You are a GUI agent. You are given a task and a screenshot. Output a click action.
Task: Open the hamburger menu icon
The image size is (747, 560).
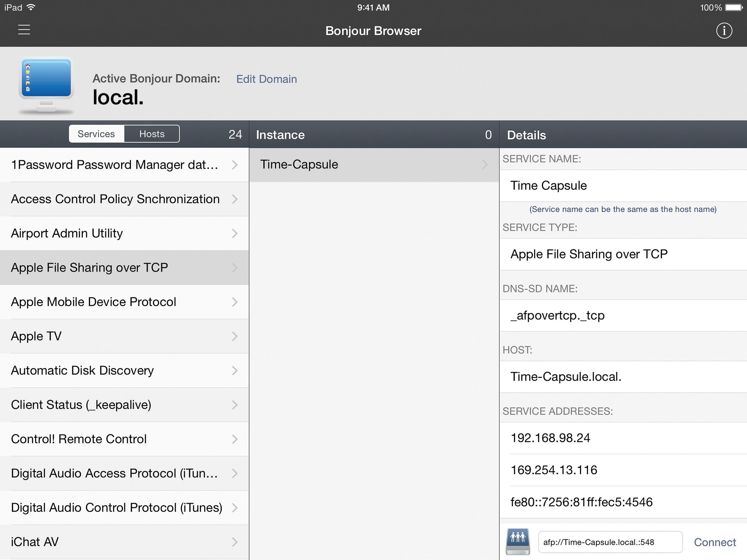coord(24,30)
